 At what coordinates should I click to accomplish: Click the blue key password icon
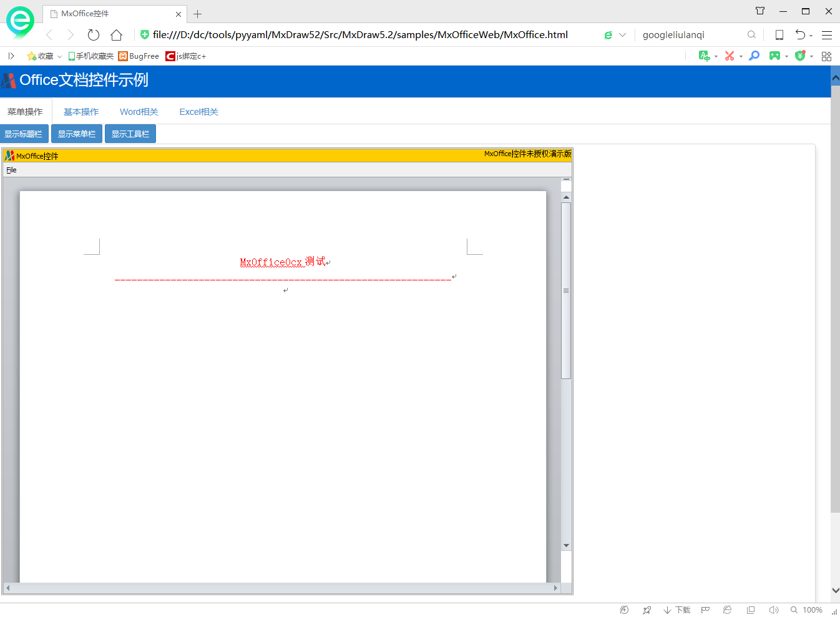755,56
